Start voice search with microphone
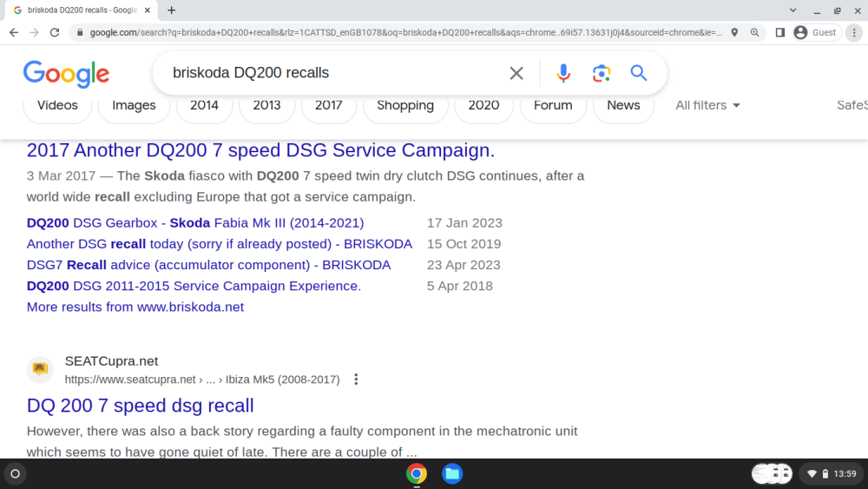 563,73
